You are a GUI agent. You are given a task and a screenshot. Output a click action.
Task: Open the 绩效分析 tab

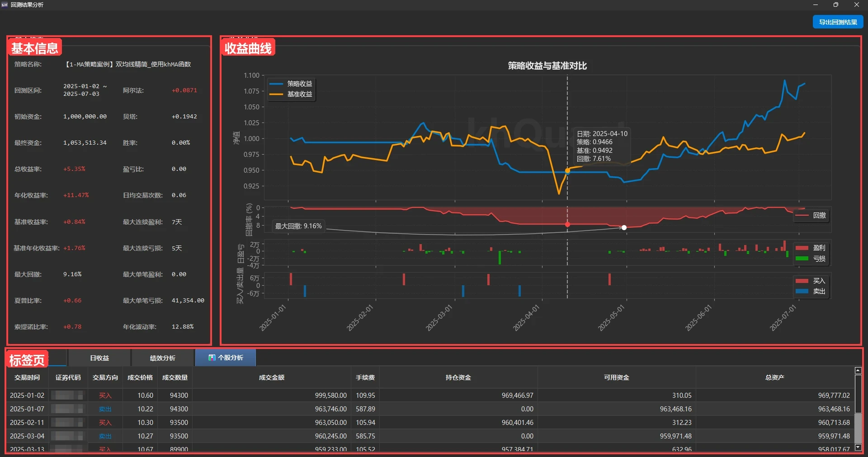click(163, 358)
